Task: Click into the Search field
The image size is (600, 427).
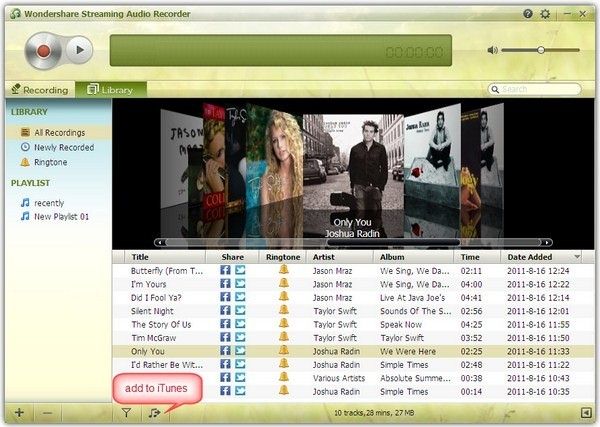Action: (535, 89)
